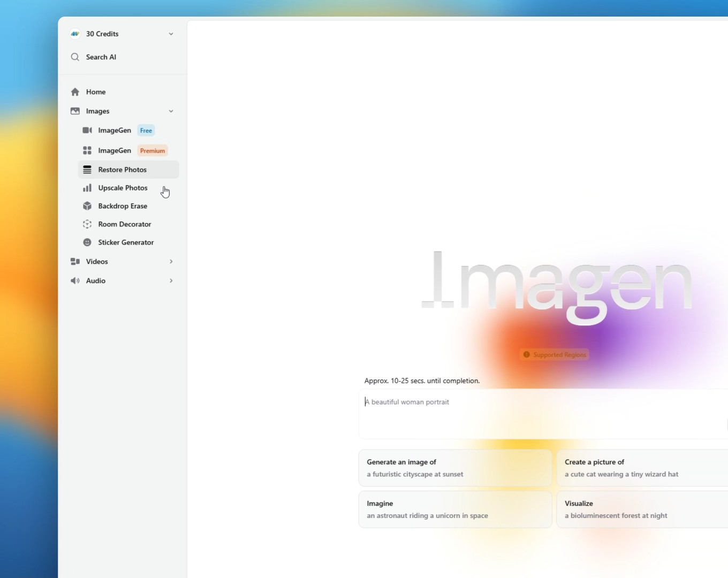
Task: Choose 'Visualize' bioluminescent forest suggestion card
Action: 642,509
